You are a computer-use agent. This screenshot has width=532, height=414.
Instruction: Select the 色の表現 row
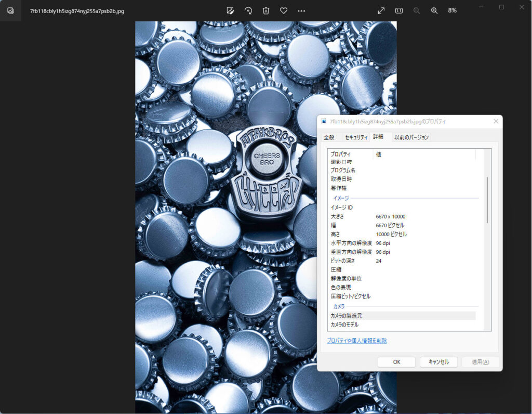tap(403, 287)
